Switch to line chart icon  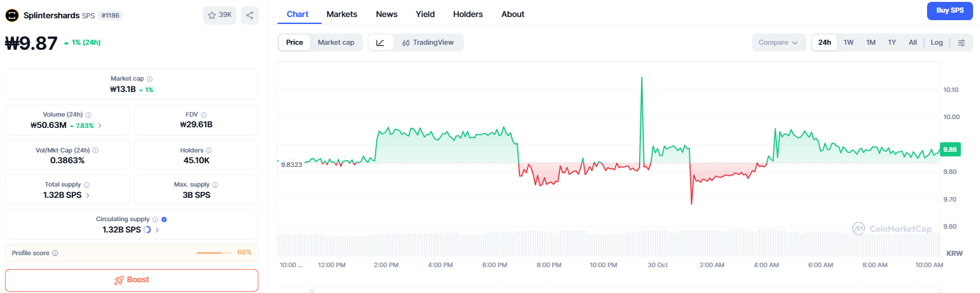[x=381, y=42]
